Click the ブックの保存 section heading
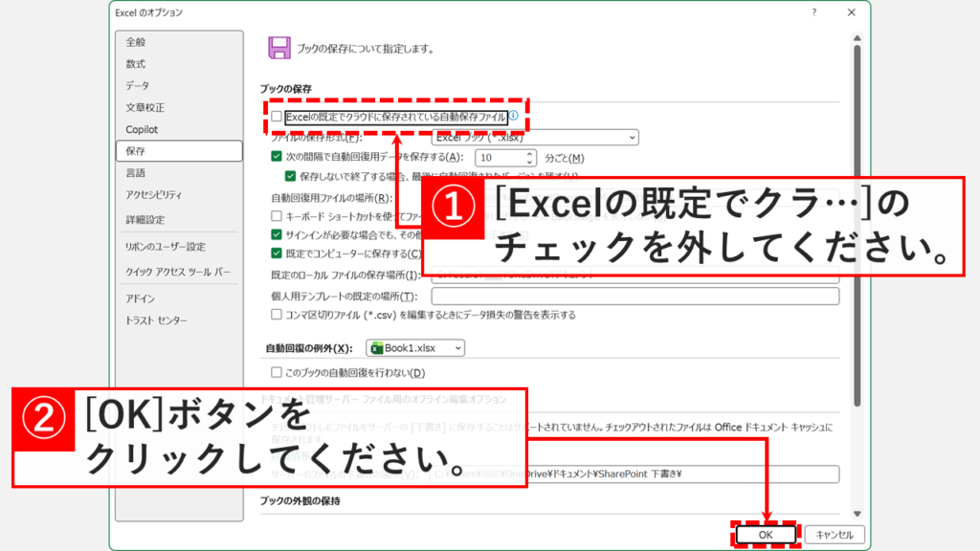This screenshot has width=980, height=551. pos(285,89)
